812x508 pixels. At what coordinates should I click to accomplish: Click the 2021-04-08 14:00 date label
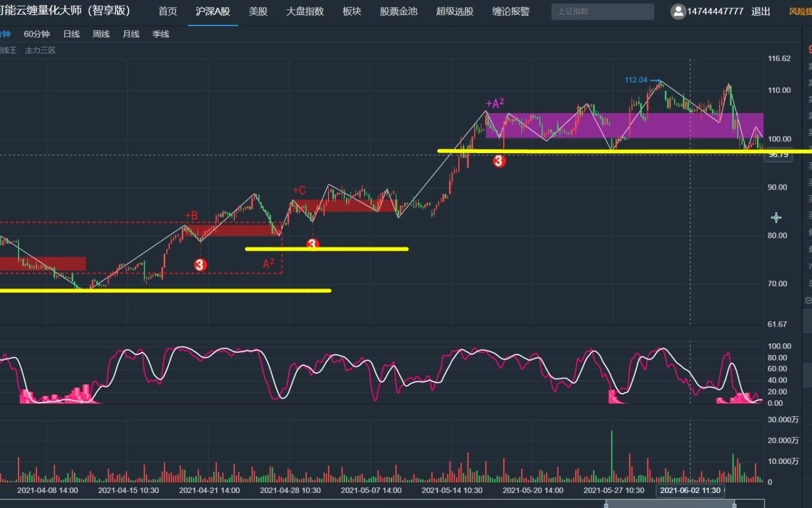pyautogui.click(x=48, y=491)
